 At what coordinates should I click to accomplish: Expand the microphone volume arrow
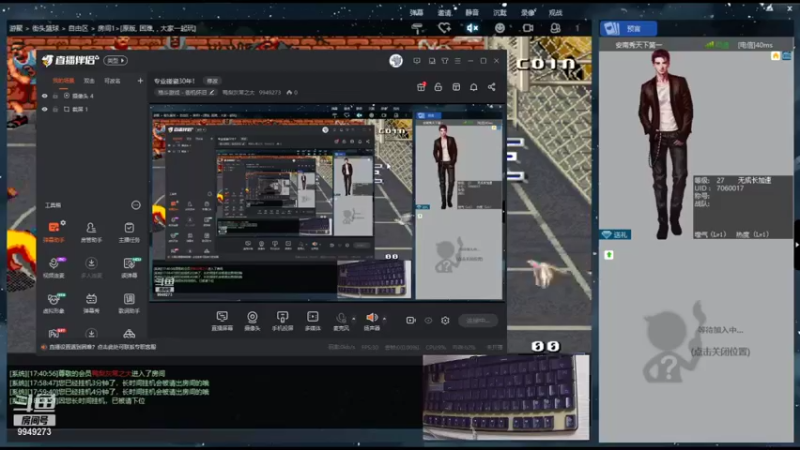coord(354,319)
